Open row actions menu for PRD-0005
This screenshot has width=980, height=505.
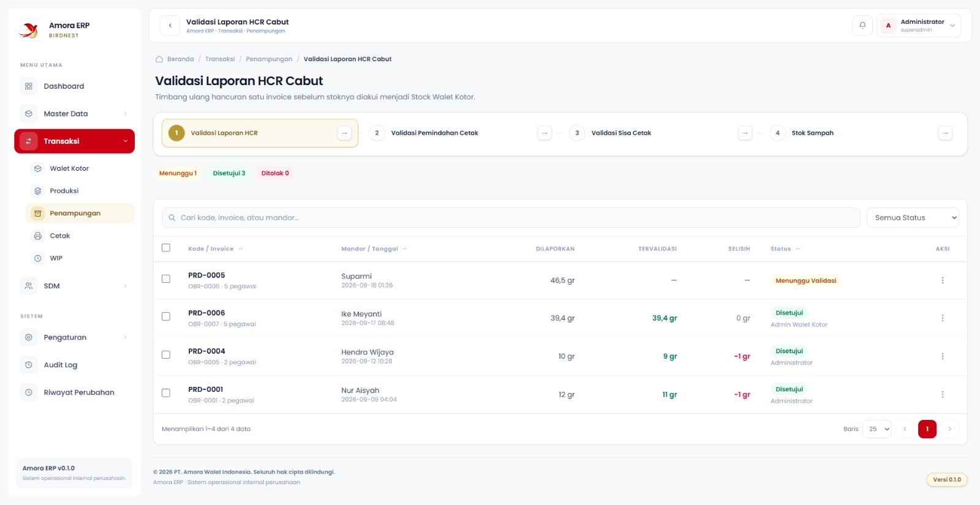click(943, 280)
